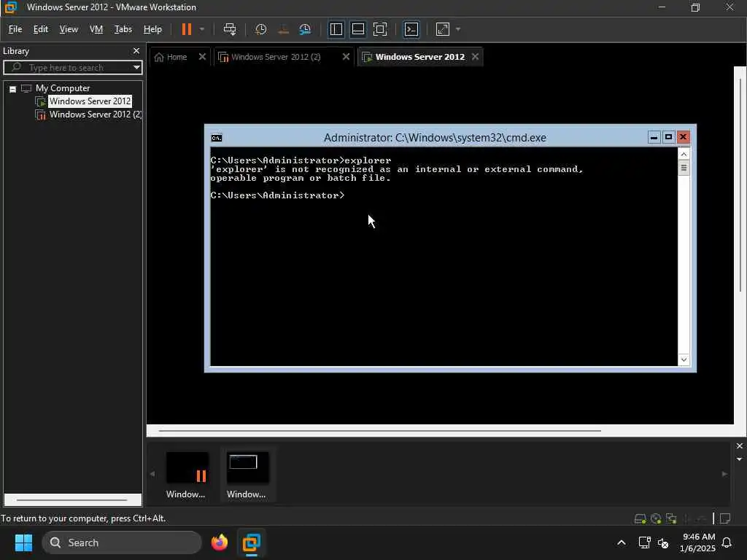The width and height of the screenshot is (747, 560).
Task: Close the thumbnail bar
Action: pos(740,446)
